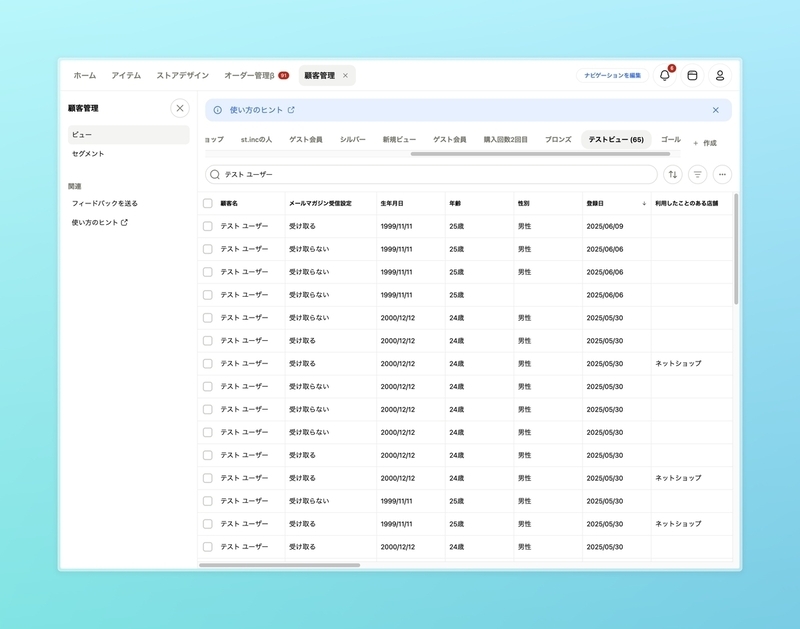This screenshot has width=800, height=629.
Task: Toggle the select-all checkbox in table header
Action: point(208,203)
